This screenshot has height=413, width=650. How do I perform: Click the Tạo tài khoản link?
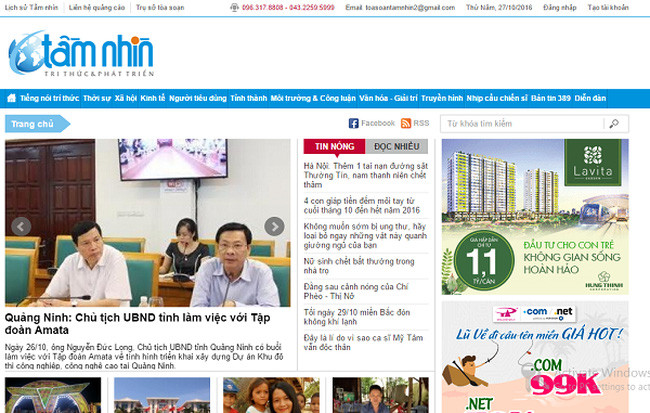(619, 6)
